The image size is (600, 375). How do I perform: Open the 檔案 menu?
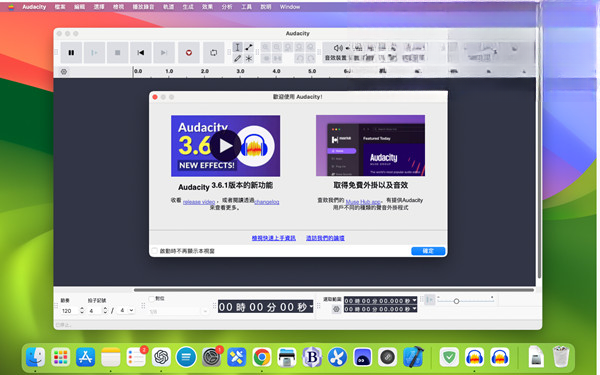[x=60, y=7]
